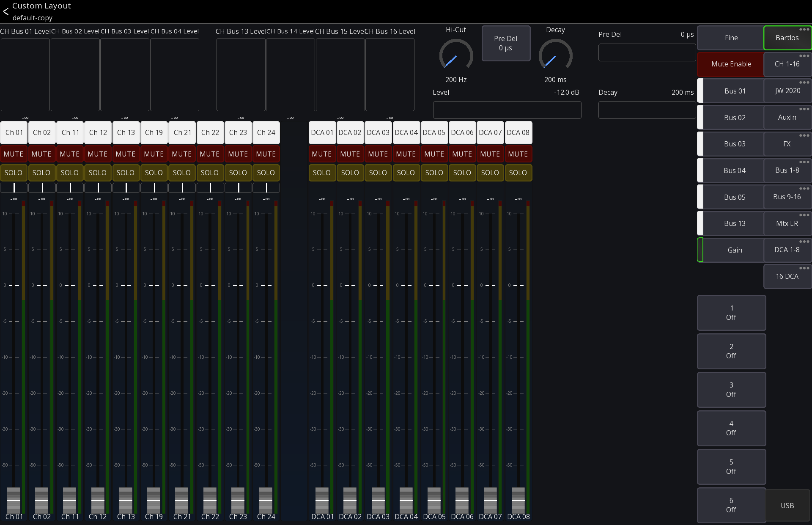Open options dots on AuxIn layer
This screenshot has height=525, width=812.
pyautogui.click(x=804, y=109)
